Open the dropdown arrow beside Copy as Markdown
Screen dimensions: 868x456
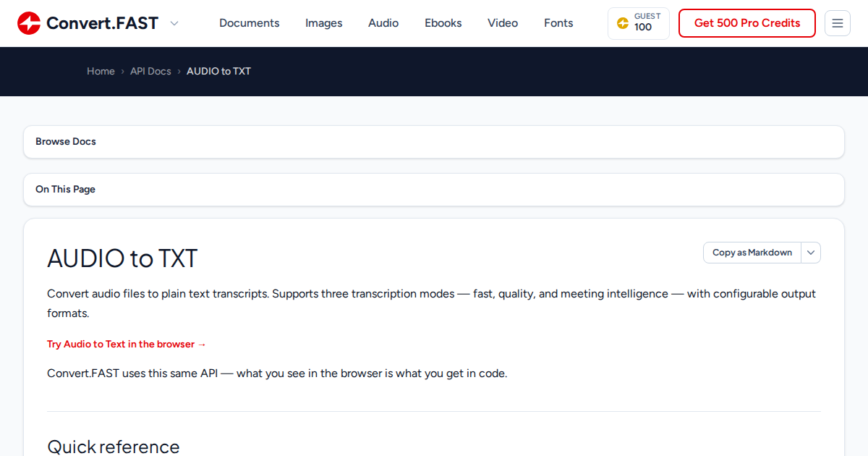click(x=811, y=253)
